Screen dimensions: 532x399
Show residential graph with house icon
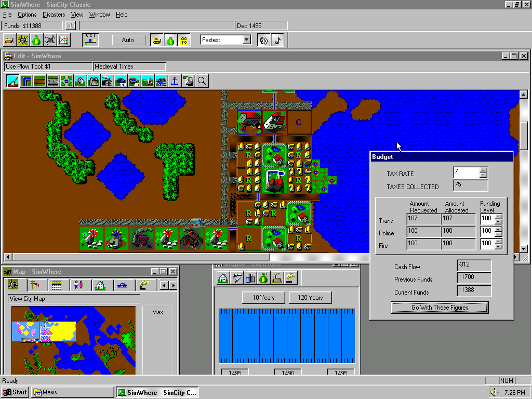(x=223, y=278)
